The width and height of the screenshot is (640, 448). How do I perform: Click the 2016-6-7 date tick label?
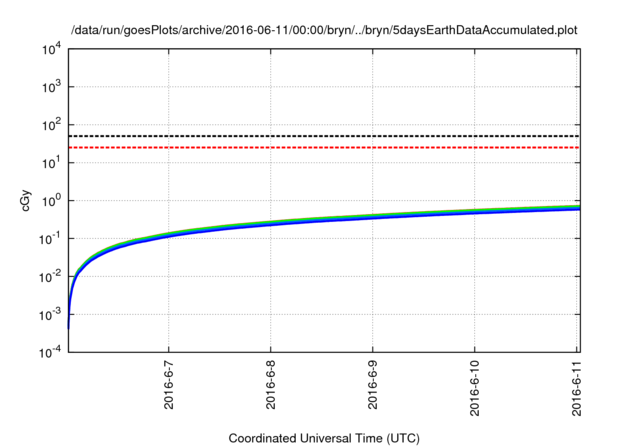click(169, 384)
